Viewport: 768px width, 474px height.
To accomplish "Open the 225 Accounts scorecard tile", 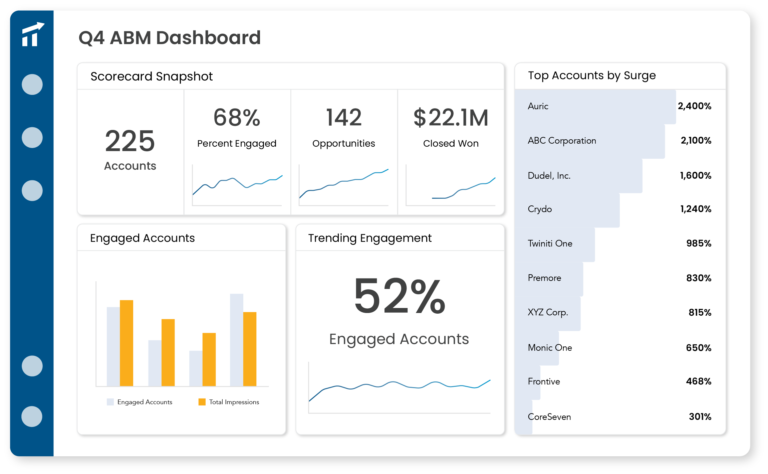I will pos(131,152).
